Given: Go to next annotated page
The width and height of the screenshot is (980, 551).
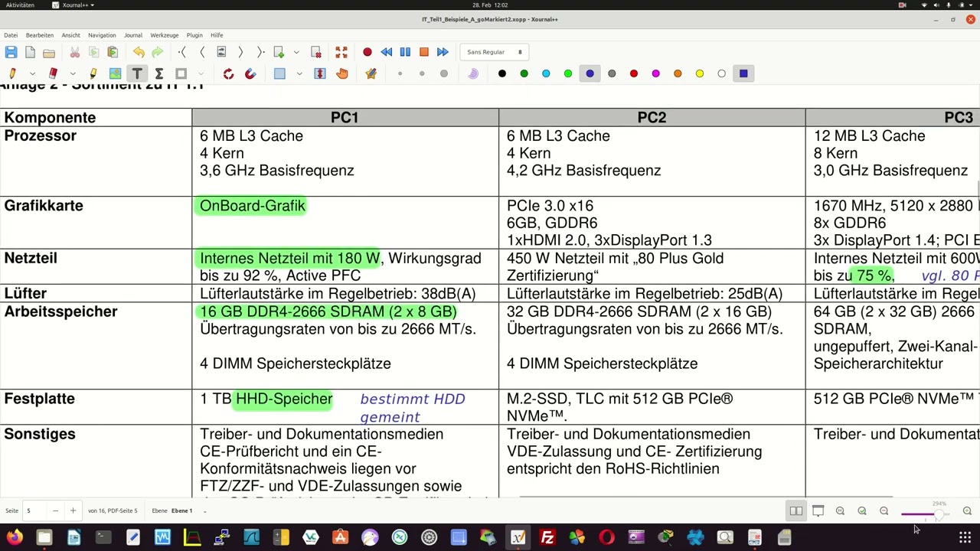Looking at the screenshot, I should click(x=221, y=52).
